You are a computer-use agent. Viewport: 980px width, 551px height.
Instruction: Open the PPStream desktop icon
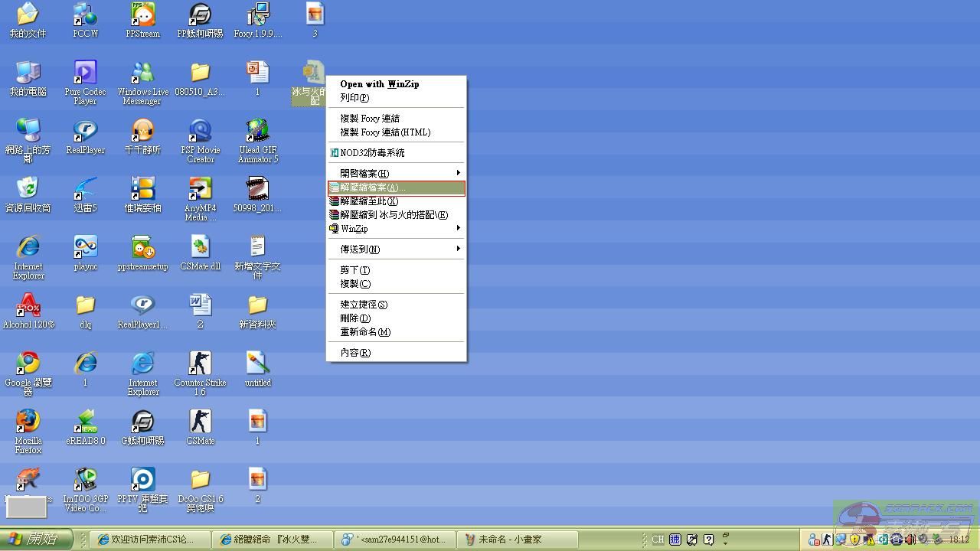tap(142, 15)
